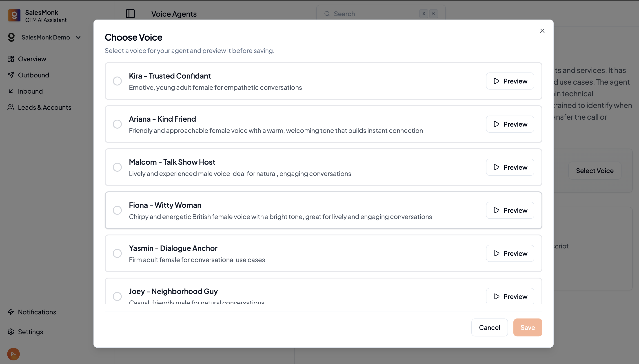The height and width of the screenshot is (364, 639).
Task: Go to Outbound in sidebar
Action: (x=33, y=75)
